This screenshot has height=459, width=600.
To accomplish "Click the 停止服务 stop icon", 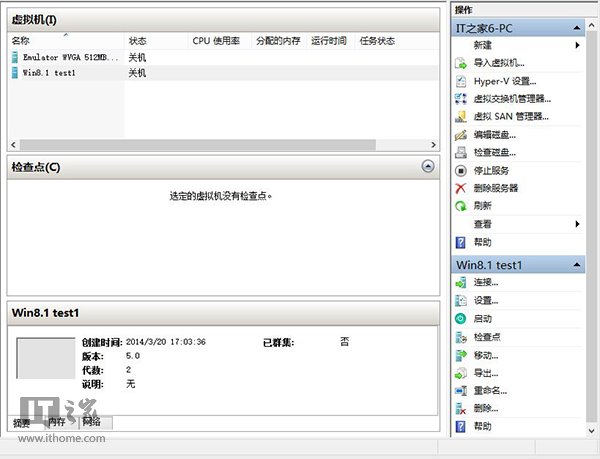I will (461, 171).
